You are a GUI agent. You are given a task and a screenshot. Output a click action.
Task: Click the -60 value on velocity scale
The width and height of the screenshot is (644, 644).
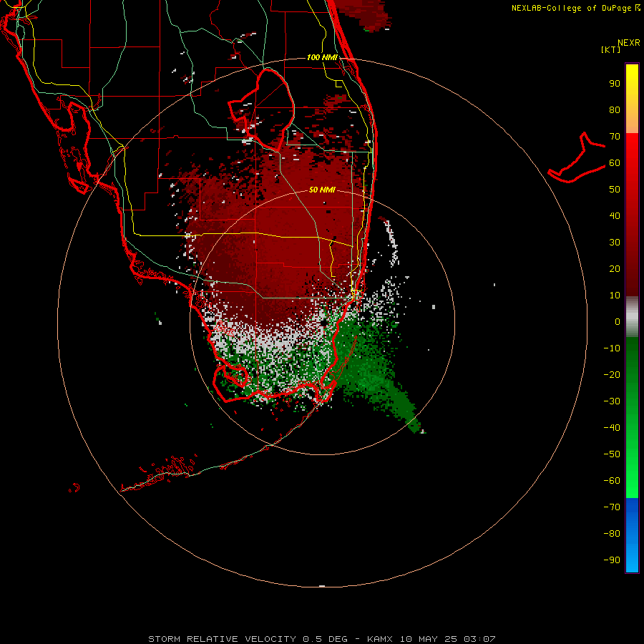612,481
